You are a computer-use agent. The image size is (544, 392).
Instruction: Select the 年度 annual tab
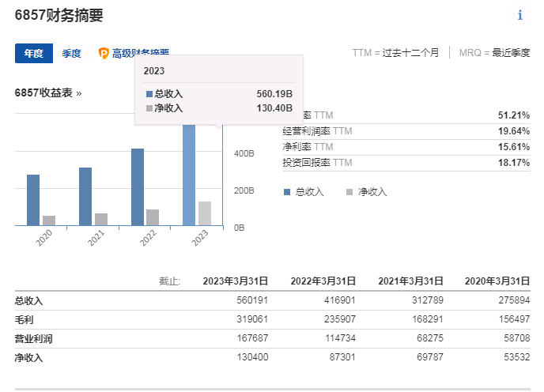point(33,54)
